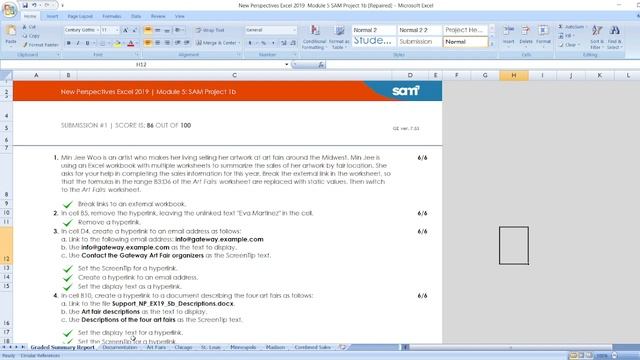640x360 pixels.
Task: Toggle Align Text Right
Action: 167,43
